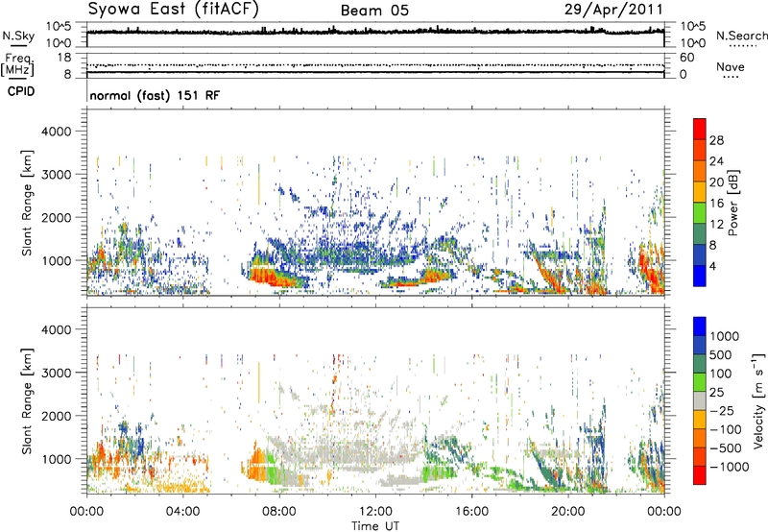The image size is (768, 532).
Task: Click the '16:00' time axis label
Action: [x=471, y=511]
